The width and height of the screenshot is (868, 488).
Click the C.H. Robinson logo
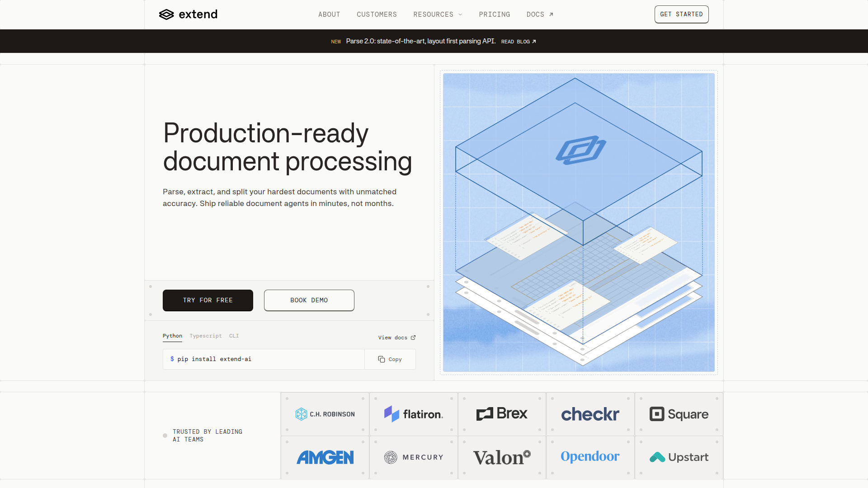(x=325, y=414)
